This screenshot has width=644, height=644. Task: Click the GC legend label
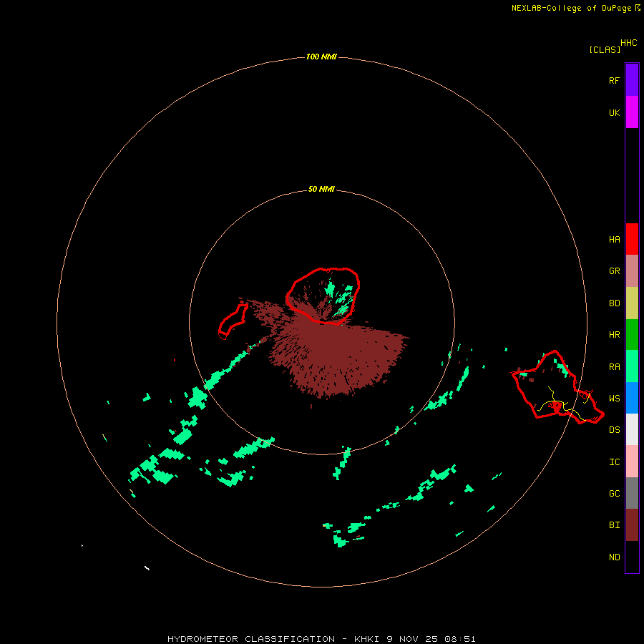pos(614,493)
